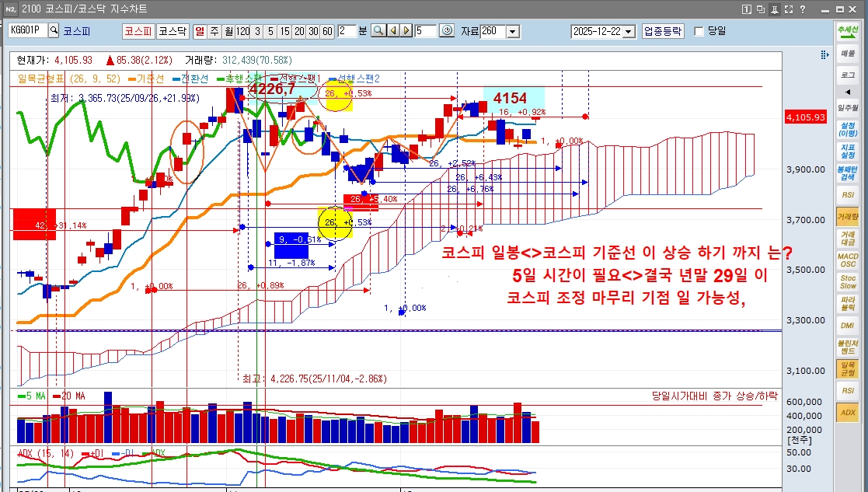Select the 주 weekly period tab
The image size is (868, 492).
click(x=214, y=30)
